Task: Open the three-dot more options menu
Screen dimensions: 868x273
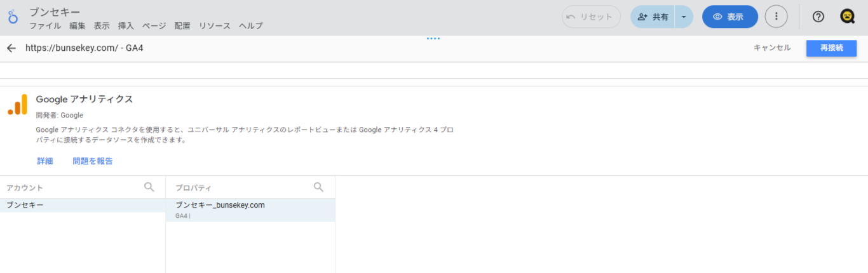Action: point(776,17)
